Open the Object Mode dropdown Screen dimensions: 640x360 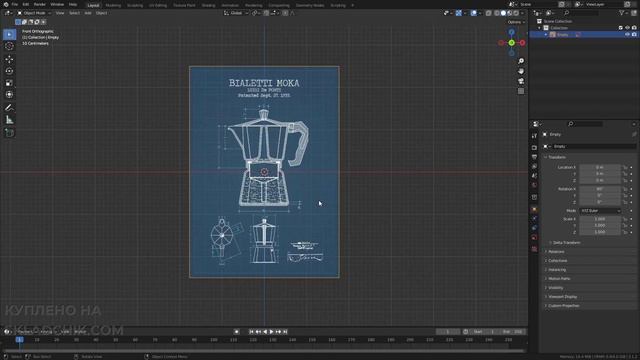coord(34,13)
